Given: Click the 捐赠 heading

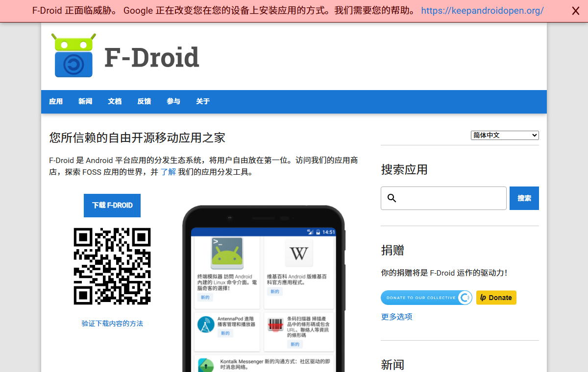Looking at the screenshot, I should coord(392,250).
